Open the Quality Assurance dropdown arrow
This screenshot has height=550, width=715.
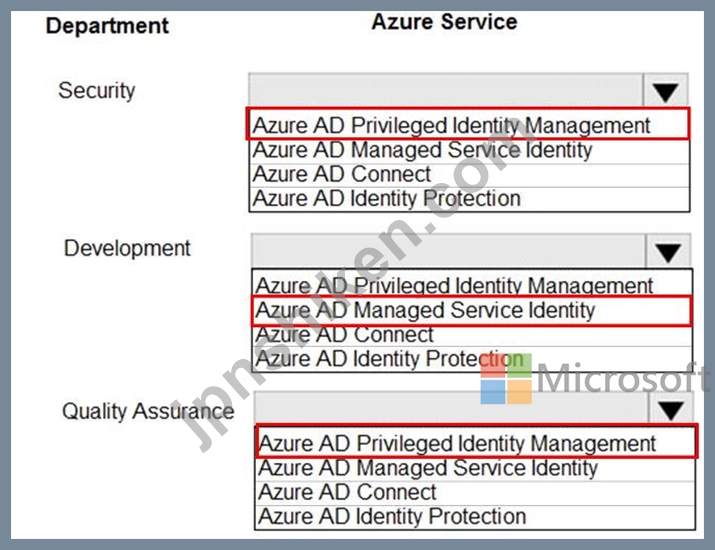point(671,409)
